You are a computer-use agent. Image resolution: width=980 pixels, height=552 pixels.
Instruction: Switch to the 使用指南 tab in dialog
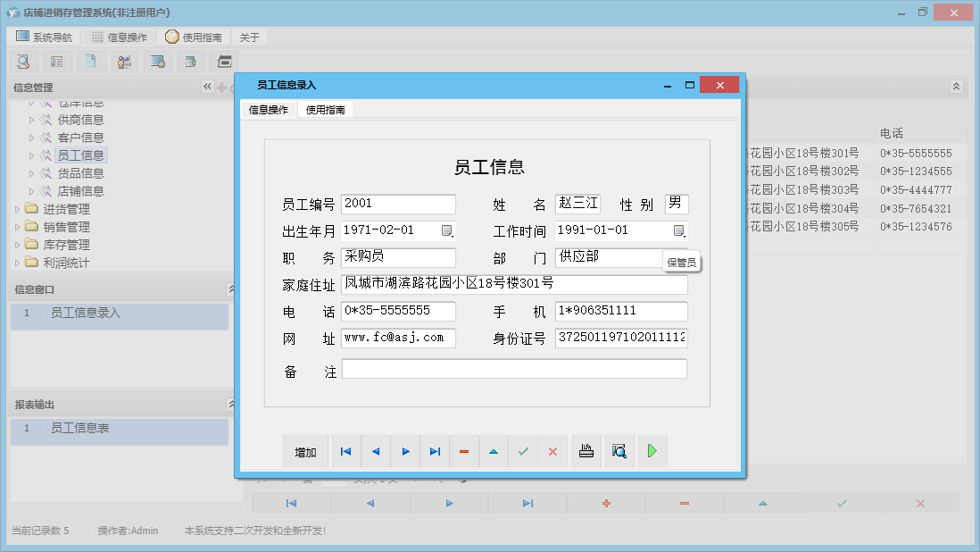coord(326,109)
